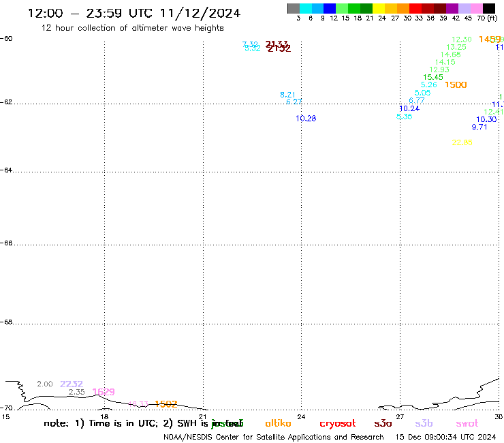
Task: Click the blue wave height value 9.71
Action: pyautogui.click(x=479, y=127)
